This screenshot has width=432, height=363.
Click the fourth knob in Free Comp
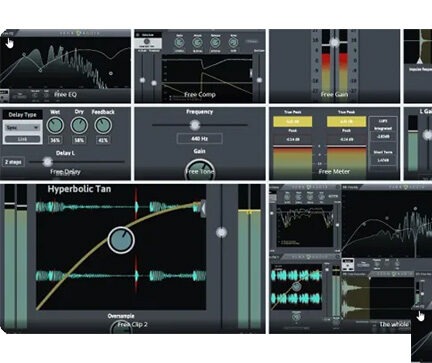233,43
